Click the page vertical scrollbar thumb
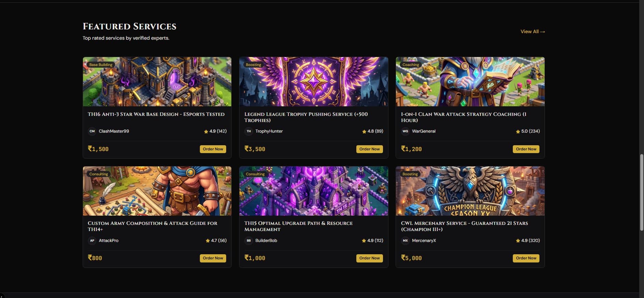Screen dimensions: 644x298 coord(641,193)
